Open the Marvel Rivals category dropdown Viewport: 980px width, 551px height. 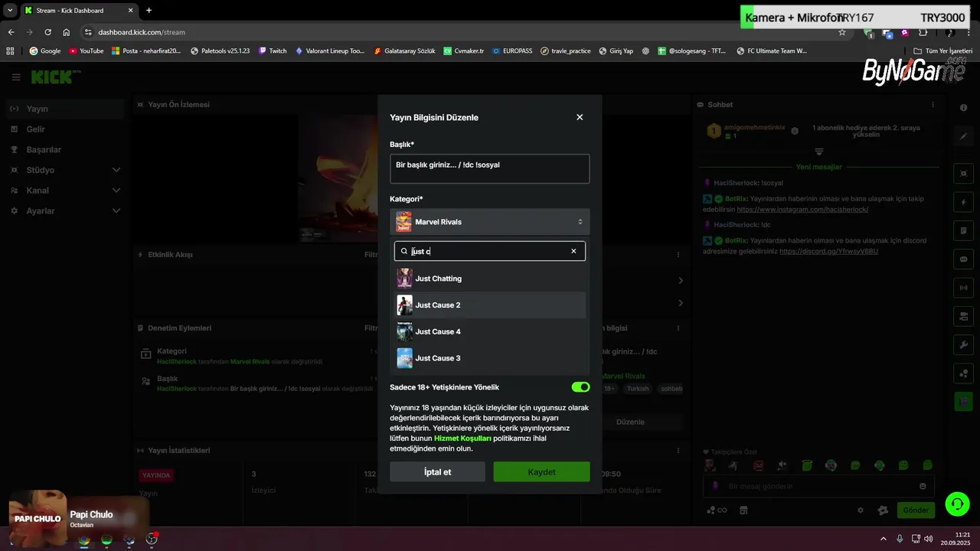[489, 222]
